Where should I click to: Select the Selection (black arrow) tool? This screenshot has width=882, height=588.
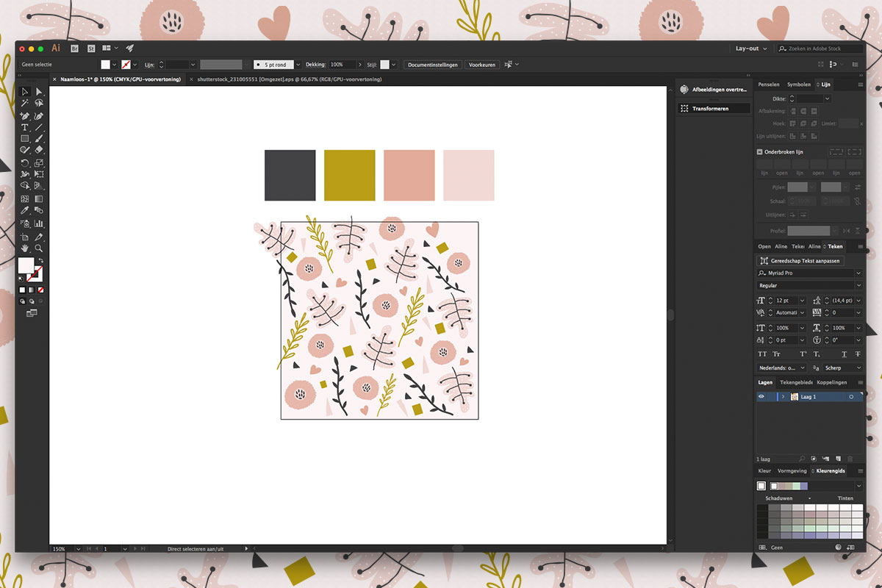pos(25,92)
